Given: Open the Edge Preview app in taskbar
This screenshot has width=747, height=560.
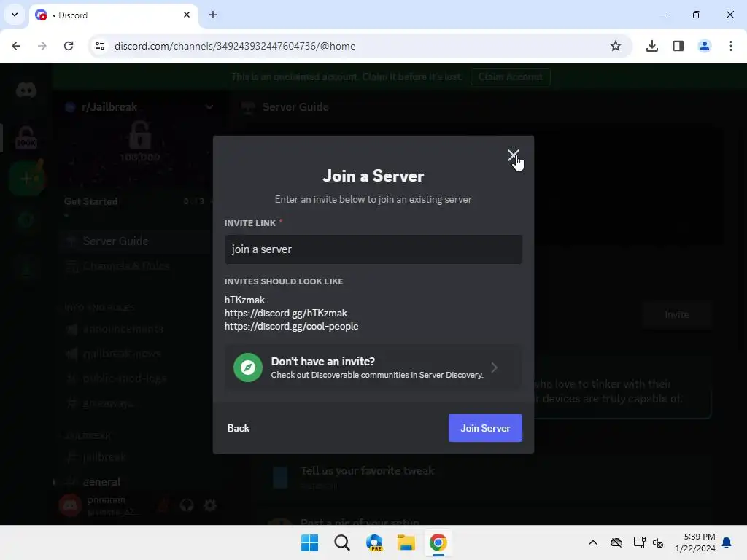Looking at the screenshot, I should [x=374, y=542].
